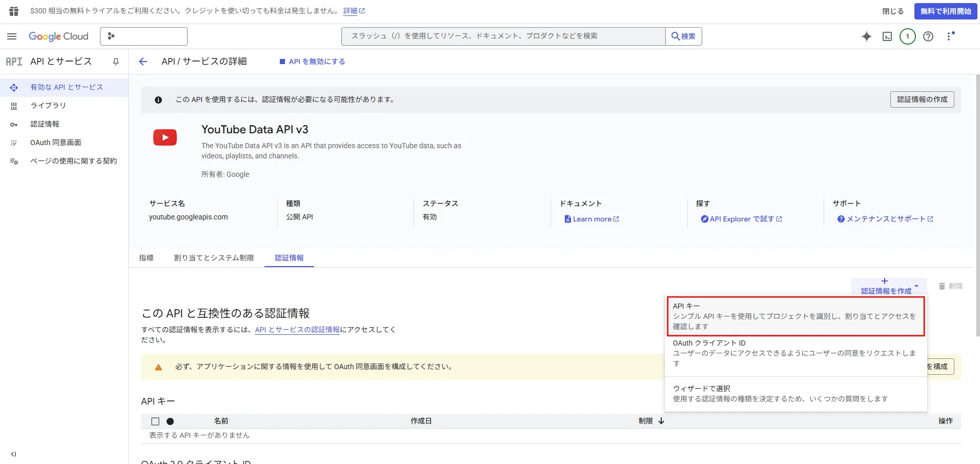The width and height of the screenshot is (980, 464).
Task: Select the 認証情報 tab
Action: tap(289, 258)
